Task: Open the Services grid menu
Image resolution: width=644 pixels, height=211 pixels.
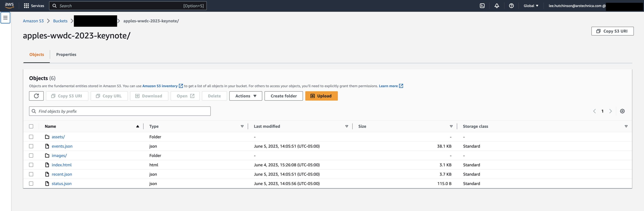Action: click(34, 6)
